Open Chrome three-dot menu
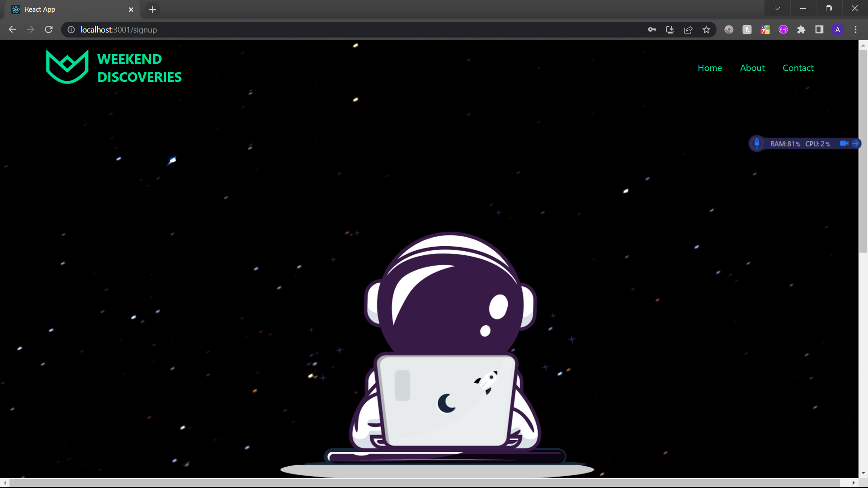 tap(855, 30)
